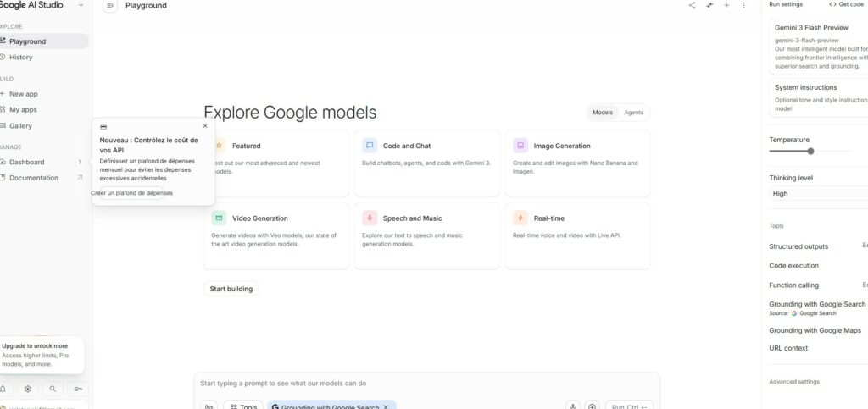Click the Get code button
Screen dimensions: 868x409
point(847,4)
